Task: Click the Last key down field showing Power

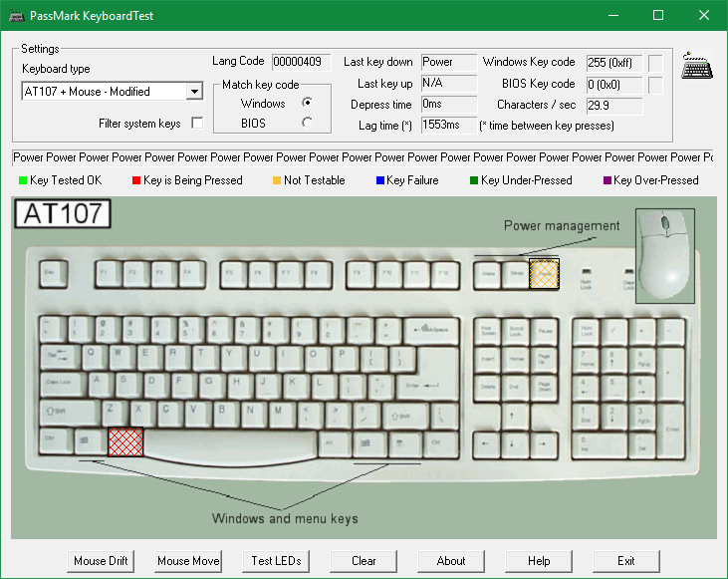Action: click(449, 62)
